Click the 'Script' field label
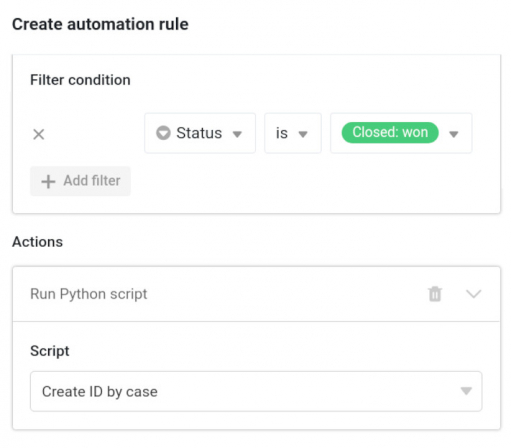This screenshot has width=511, height=448. tap(50, 351)
